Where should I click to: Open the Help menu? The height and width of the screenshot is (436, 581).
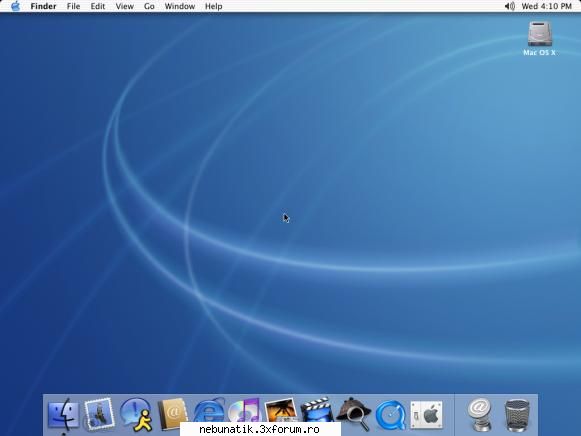point(214,6)
